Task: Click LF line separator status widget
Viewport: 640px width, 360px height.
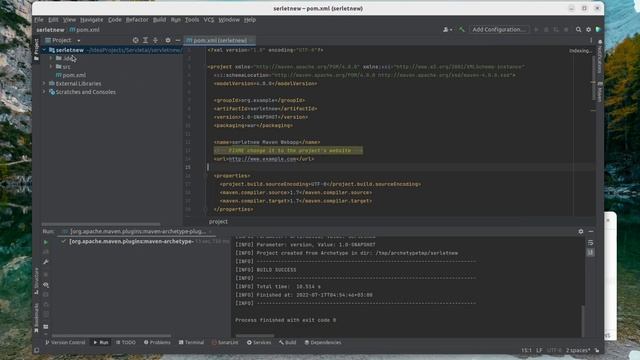Action: (x=539, y=350)
